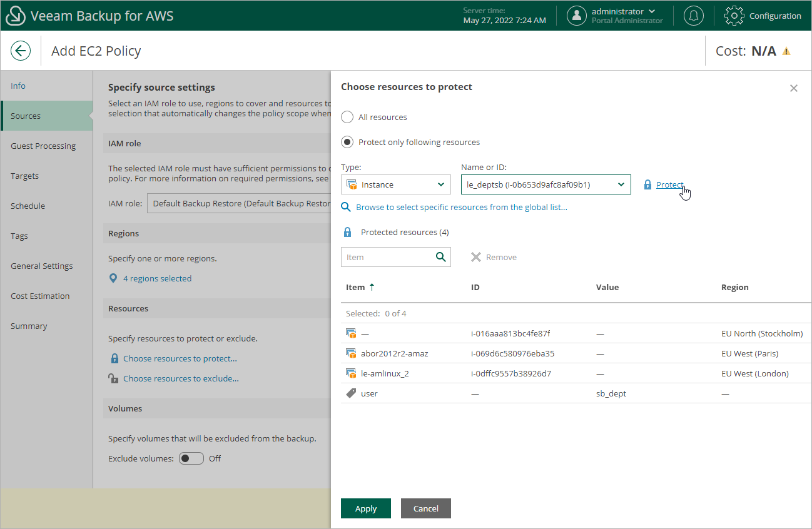This screenshot has height=529, width=812.
Task: Enable the Exclude volumes toggle
Action: (191, 458)
